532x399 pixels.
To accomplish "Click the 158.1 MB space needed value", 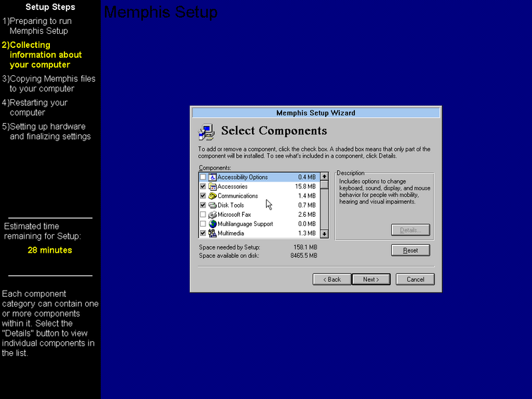I will coord(306,247).
